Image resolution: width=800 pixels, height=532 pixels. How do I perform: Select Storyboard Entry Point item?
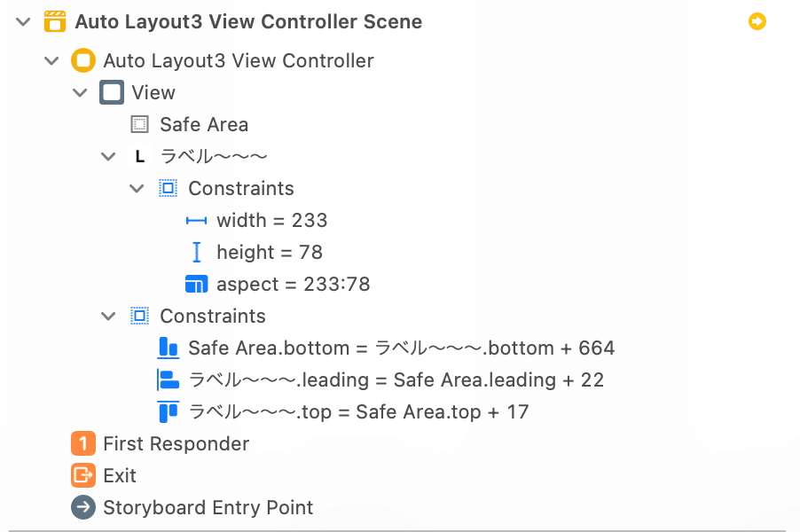click(x=192, y=507)
